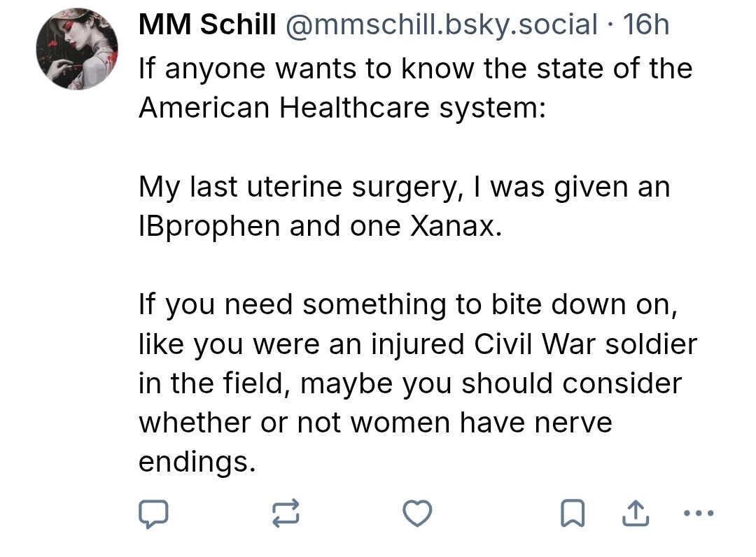
Task: Like the post with heart icon
Action: (x=418, y=514)
